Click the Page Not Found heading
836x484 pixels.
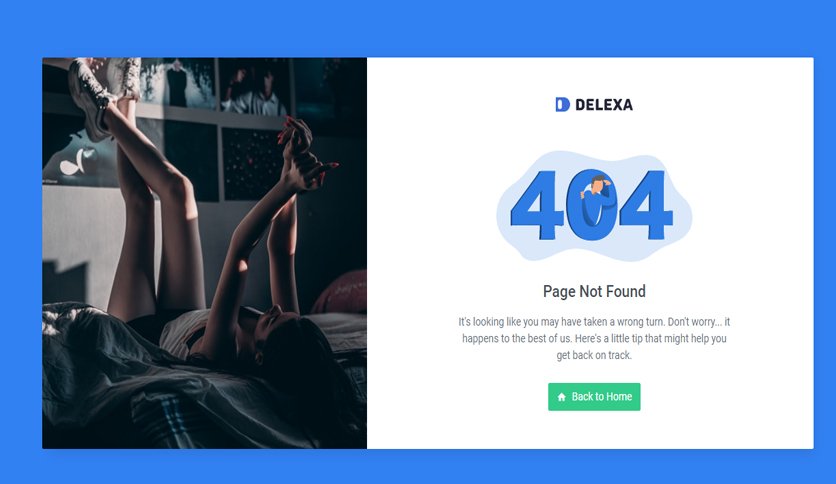pyautogui.click(x=594, y=291)
